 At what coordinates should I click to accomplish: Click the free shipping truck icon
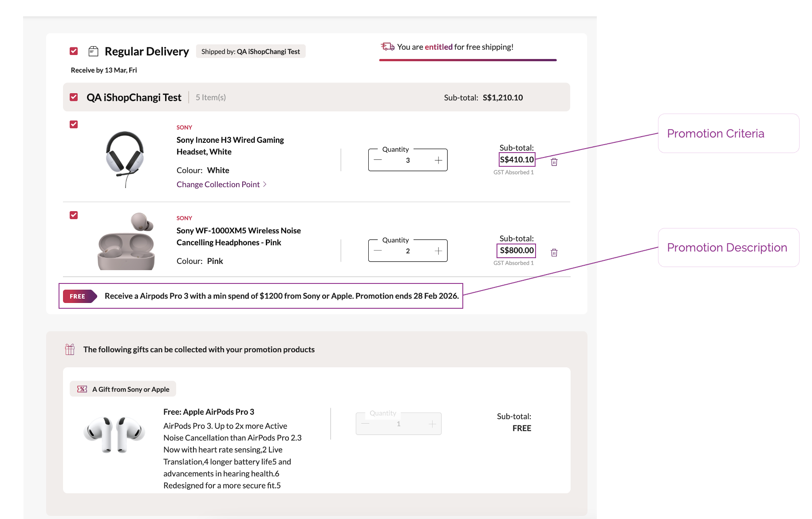coord(387,47)
